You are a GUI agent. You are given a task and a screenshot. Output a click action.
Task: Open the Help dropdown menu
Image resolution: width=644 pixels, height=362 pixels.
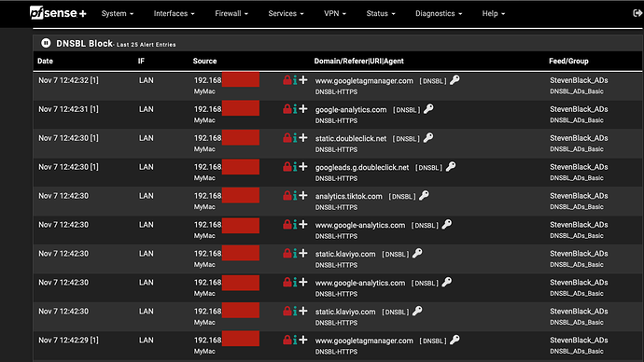tap(494, 14)
